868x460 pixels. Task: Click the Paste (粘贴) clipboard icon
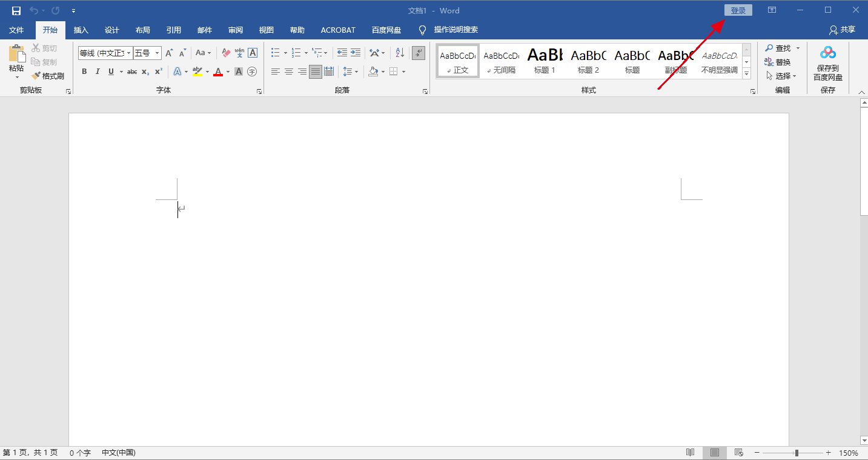click(x=16, y=53)
